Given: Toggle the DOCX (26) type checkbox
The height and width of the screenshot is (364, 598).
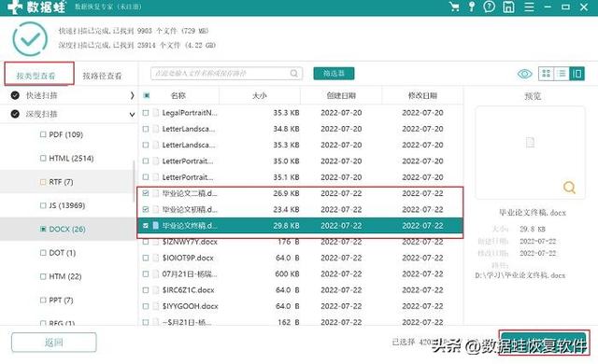Looking at the screenshot, I should coord(43,230).
